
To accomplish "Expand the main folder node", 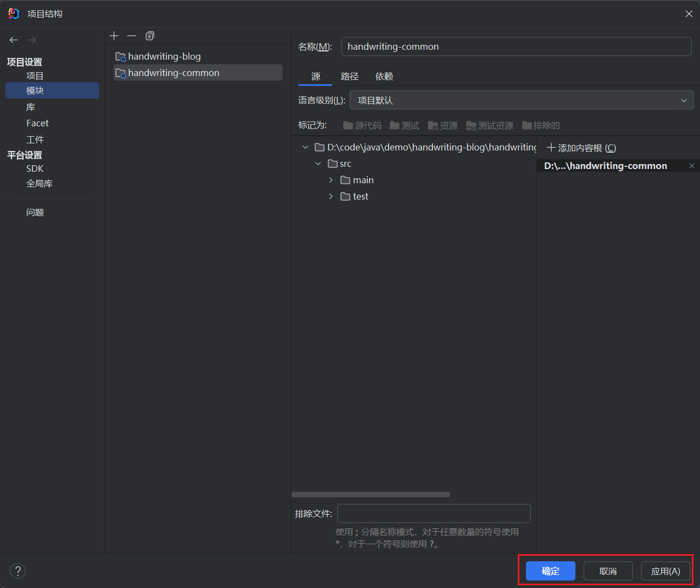I will pos(331,180).
